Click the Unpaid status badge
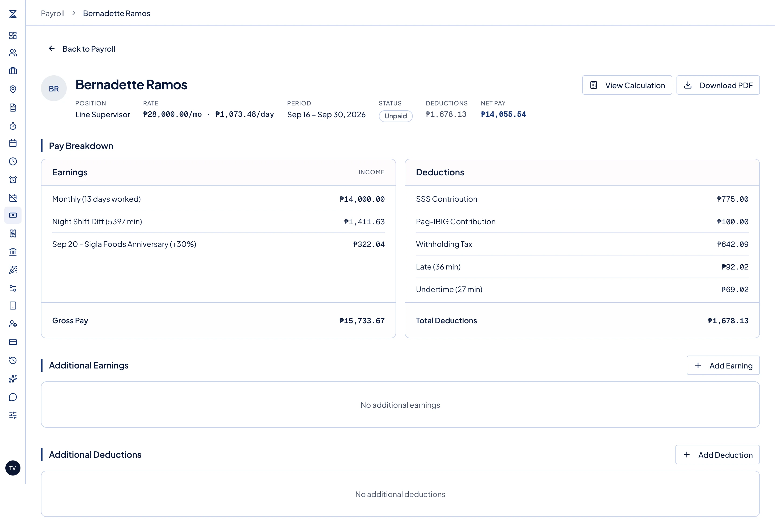Image resolution: width=775 pixels, height=532 pixels. pyautogui.click(x=396, y=116)
